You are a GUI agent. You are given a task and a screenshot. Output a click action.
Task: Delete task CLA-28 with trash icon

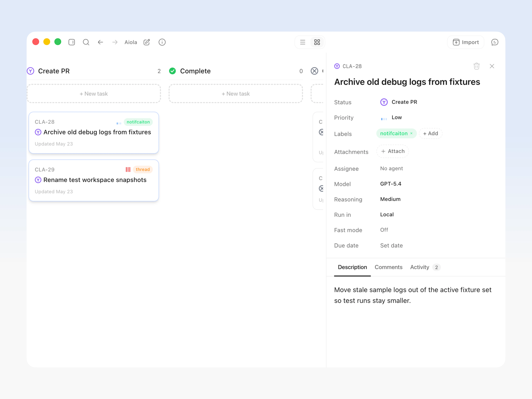[x=476, y=66]
